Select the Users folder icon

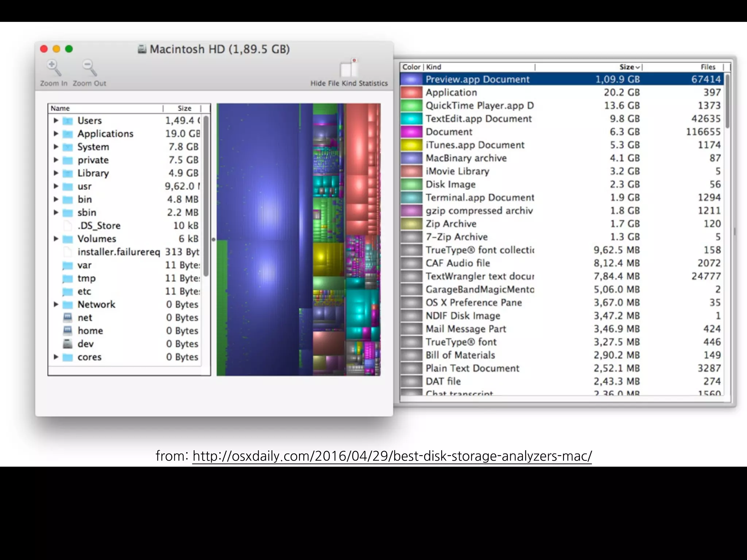pos(67,121)
